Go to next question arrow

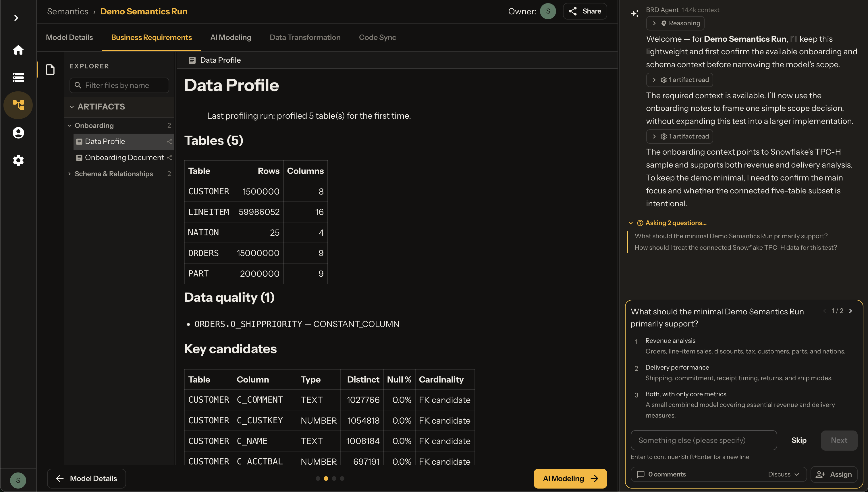click(x=851, y=311)
